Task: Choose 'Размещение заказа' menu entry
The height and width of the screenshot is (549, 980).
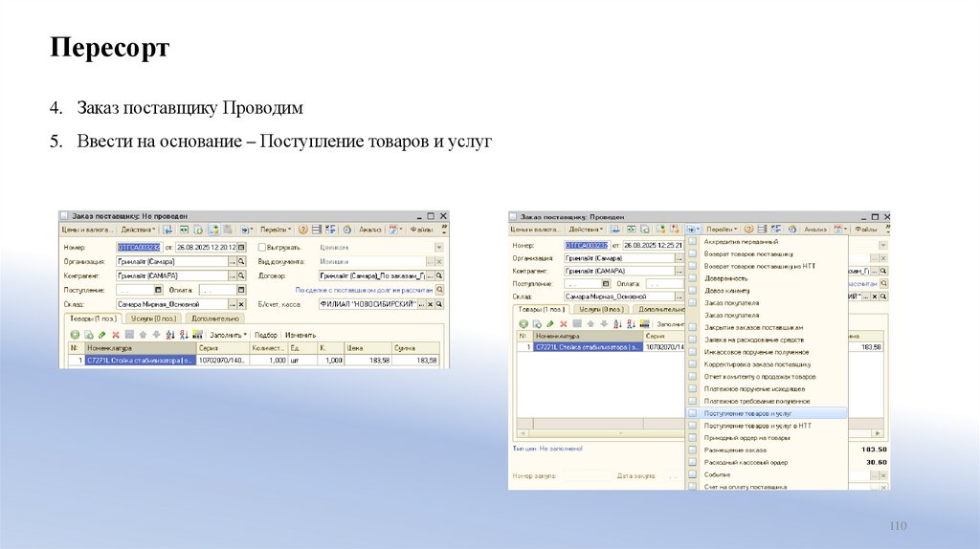Action: [x=767, y=450]
